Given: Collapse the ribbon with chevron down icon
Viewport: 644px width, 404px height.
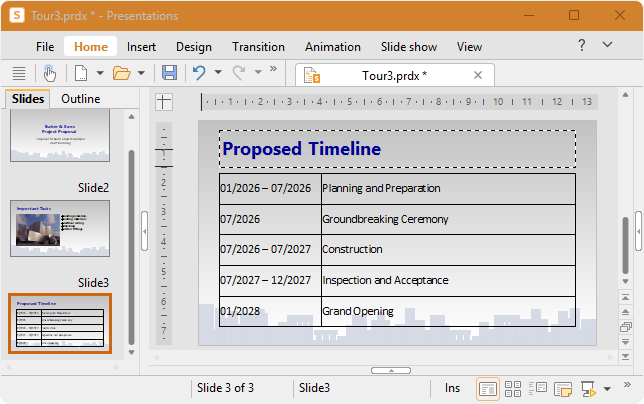Looking at the screenshot, I should click(607, 44).
